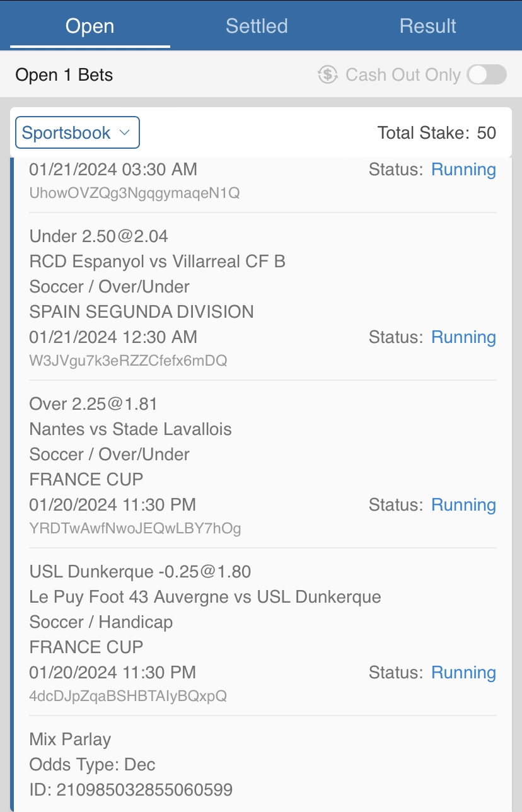Select the Under 2.50@2.04 bet line
Viewport: 522px width, 812px height.
pos(99,236)
